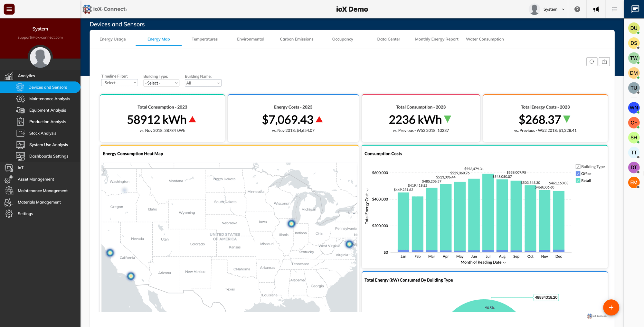Open the list view icon in header
The width and height of the screenshot is (644, 327).
tap(614, 9)
